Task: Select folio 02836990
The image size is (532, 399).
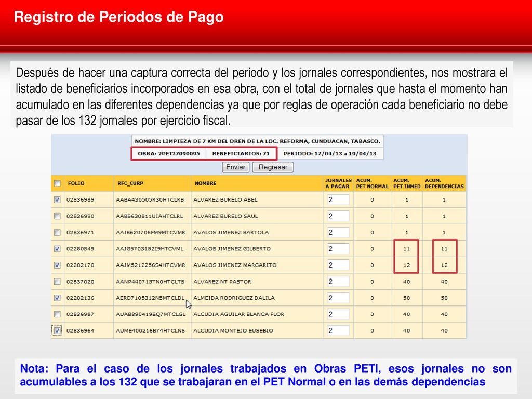Action: (80, 216)
